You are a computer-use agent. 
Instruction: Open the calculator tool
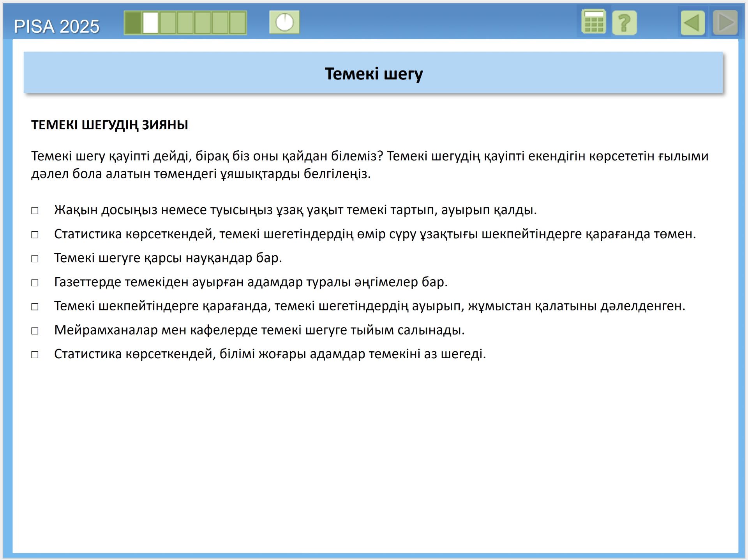click(x=593, y=22)
